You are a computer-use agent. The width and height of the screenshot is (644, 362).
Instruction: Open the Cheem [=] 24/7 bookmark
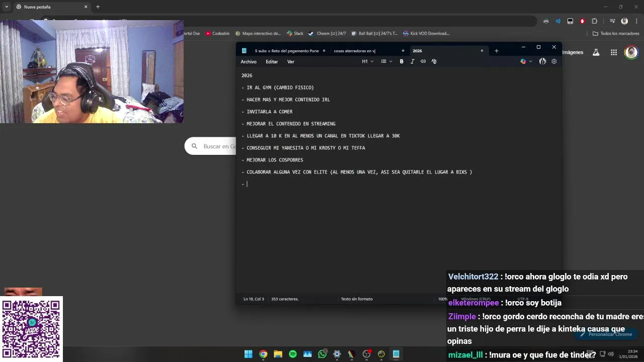coord(327,34)
